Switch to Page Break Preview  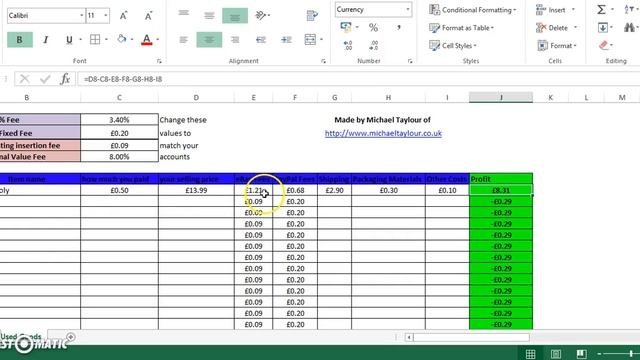(x=582, y=354)
